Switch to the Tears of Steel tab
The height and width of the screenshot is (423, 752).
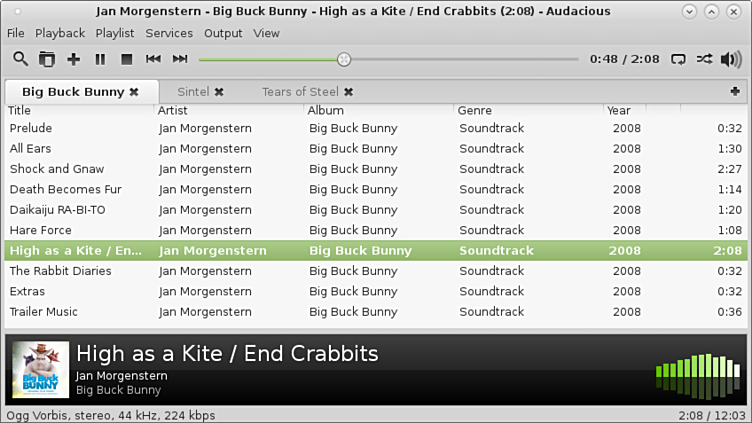coord(299,92)
